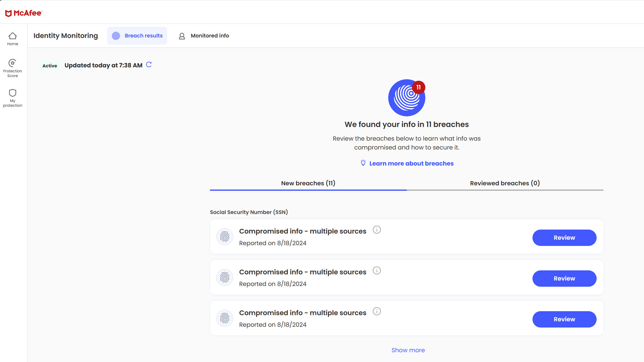
Task: Select the New breaches (11) tab
Action: [308, 183]
